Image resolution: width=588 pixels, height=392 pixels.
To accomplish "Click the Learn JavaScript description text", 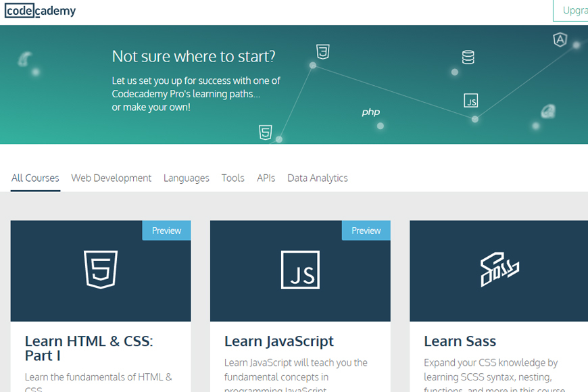I will point(296,376).
